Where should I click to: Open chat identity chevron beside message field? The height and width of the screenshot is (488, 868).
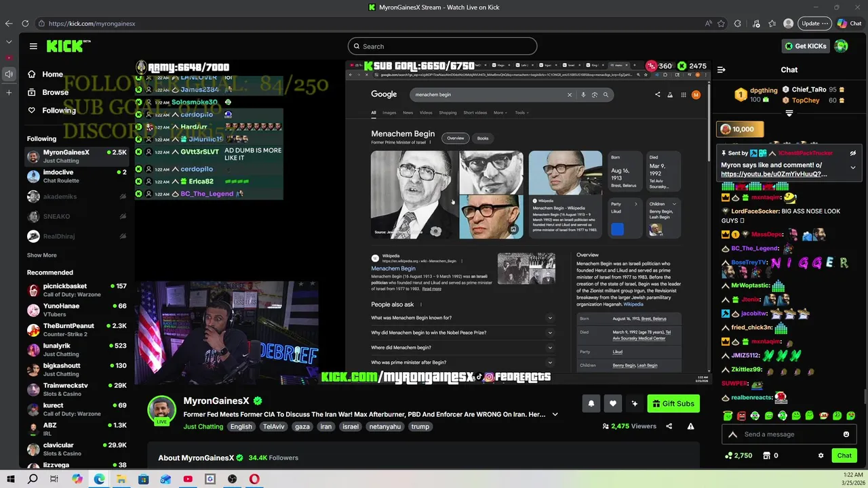coord(732,434)
